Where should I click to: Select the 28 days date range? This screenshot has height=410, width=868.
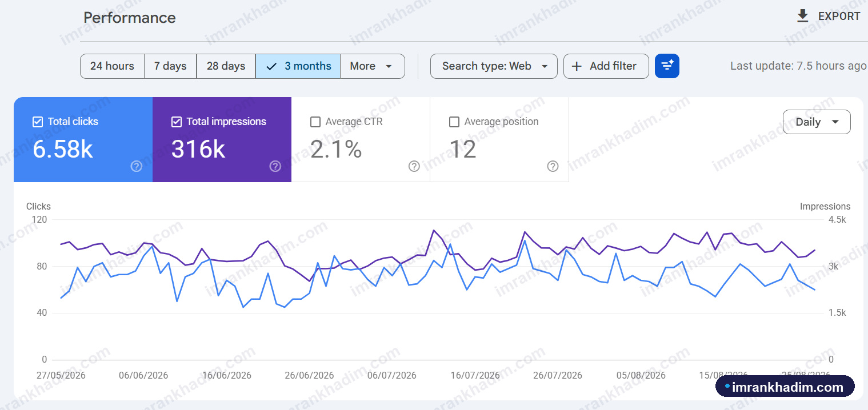click(226, 66)
